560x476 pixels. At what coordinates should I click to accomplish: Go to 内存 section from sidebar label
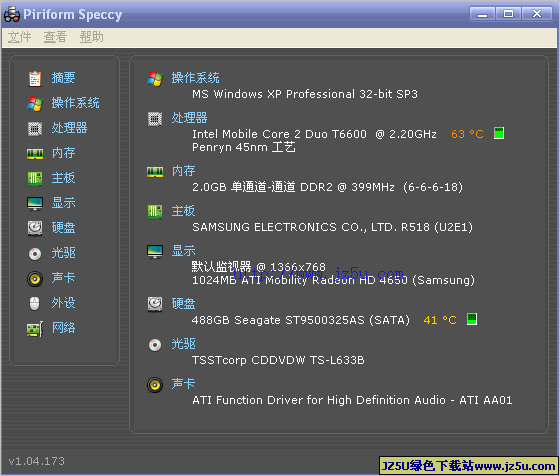[x=63, y=152]
